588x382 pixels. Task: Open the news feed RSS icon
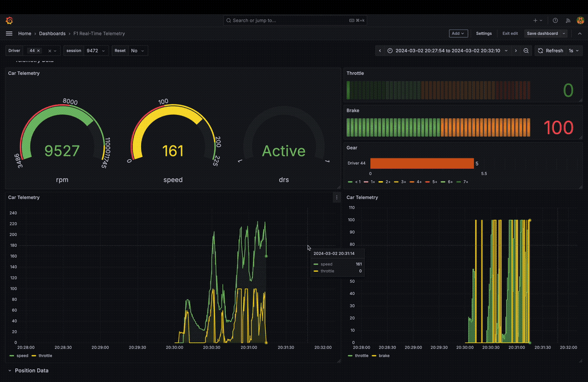point(568,20)
